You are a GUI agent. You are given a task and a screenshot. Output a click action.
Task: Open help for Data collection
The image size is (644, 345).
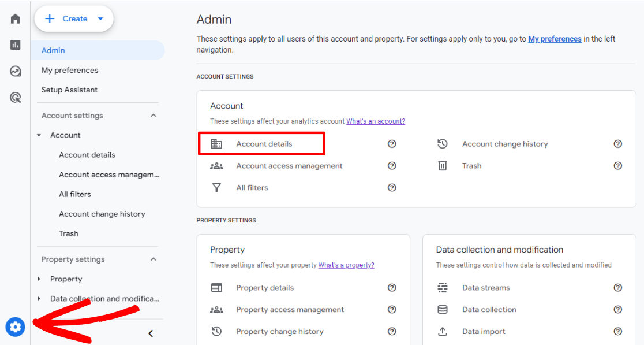[x=617, y=310]
